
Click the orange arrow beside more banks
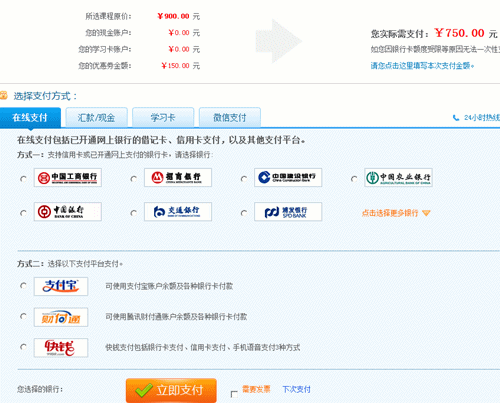tap(426, 213)
